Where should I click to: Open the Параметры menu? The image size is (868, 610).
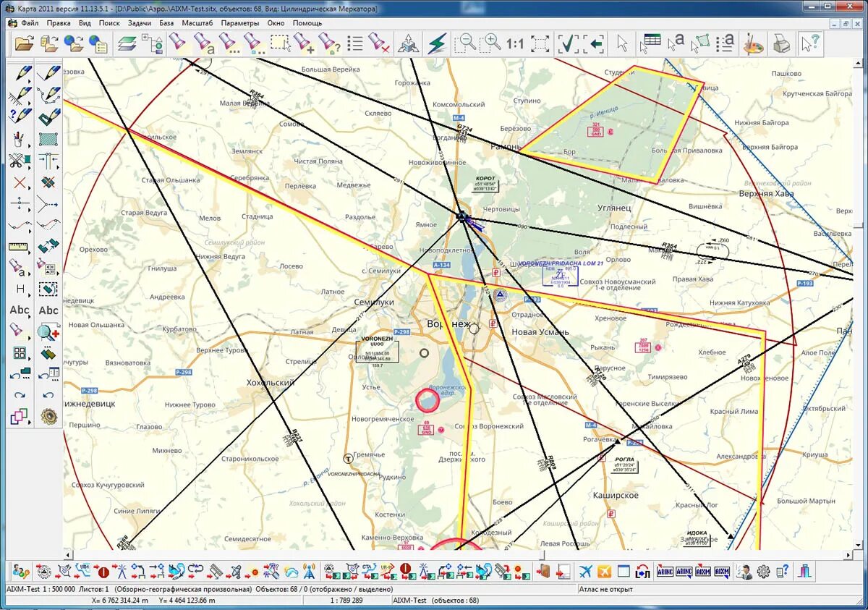[x=240, y=23]
